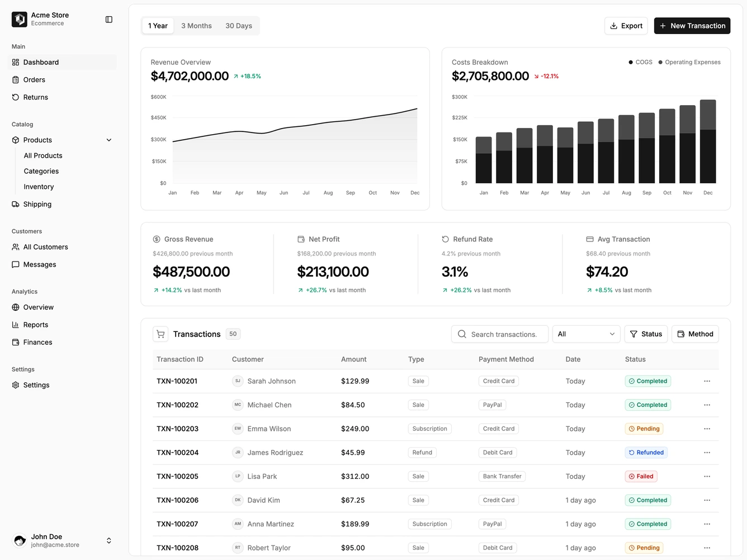The image size is (747, 560).
Task: Click Michael Chen's MC avatar
Action: (238, 405)
